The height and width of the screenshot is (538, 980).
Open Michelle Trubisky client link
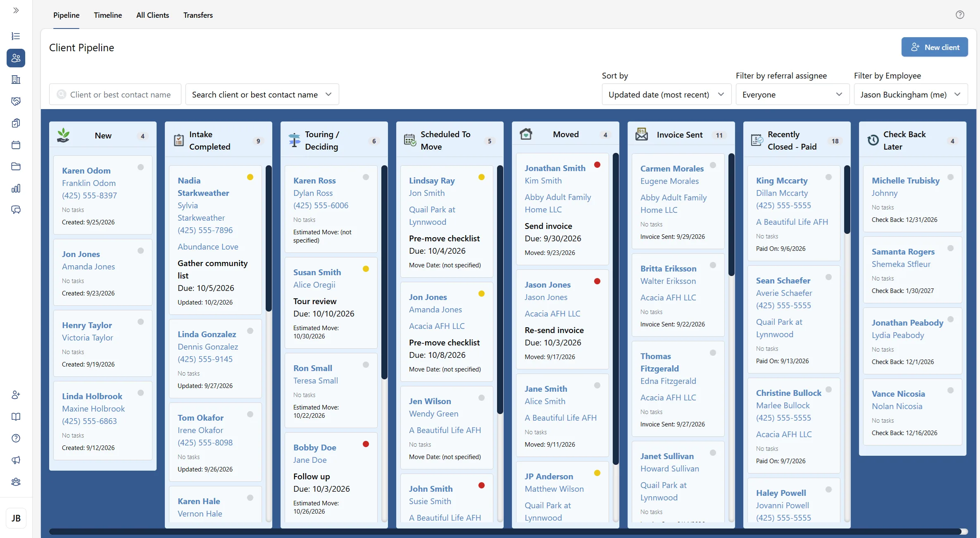[x=906, y=181]
